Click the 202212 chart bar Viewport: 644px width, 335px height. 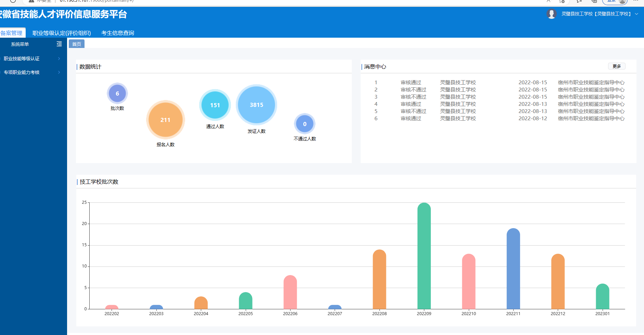point(558,282)
